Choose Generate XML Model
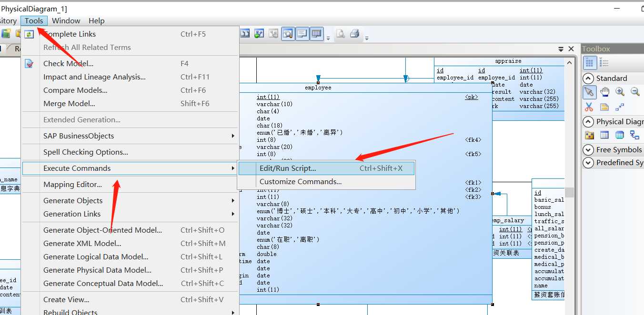644x315 pixels. (130, 244)
